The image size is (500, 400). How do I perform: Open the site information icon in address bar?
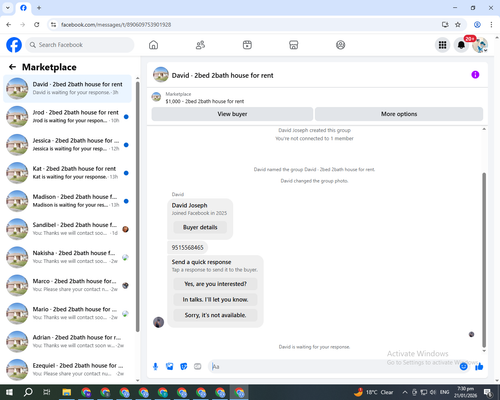(53, 25)
